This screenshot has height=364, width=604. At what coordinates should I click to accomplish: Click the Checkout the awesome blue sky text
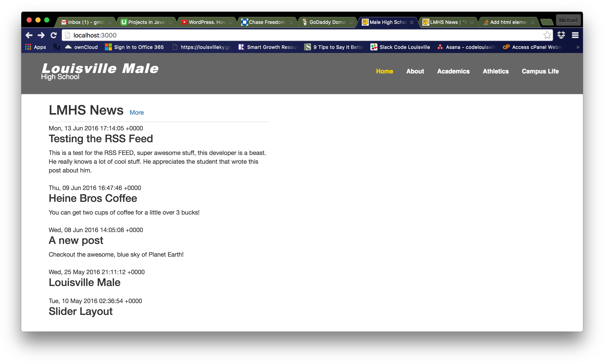(116, 255)
